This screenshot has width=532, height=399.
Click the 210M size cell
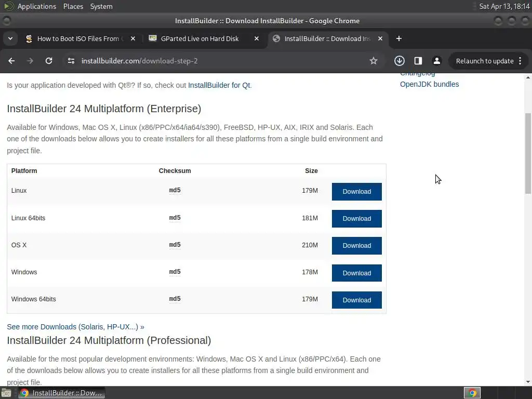point(310,245)
